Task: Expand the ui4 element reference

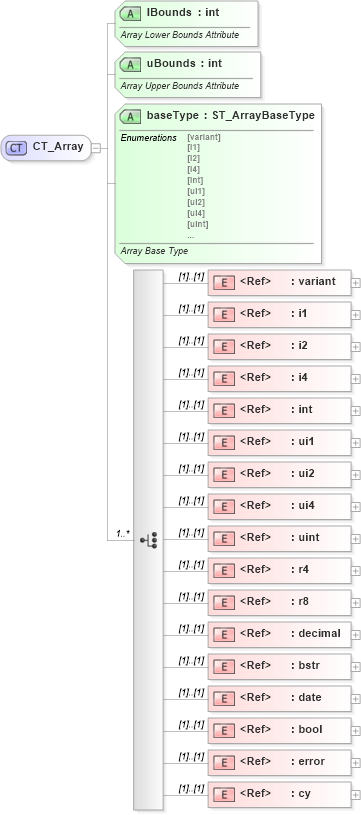Action: 356,507
